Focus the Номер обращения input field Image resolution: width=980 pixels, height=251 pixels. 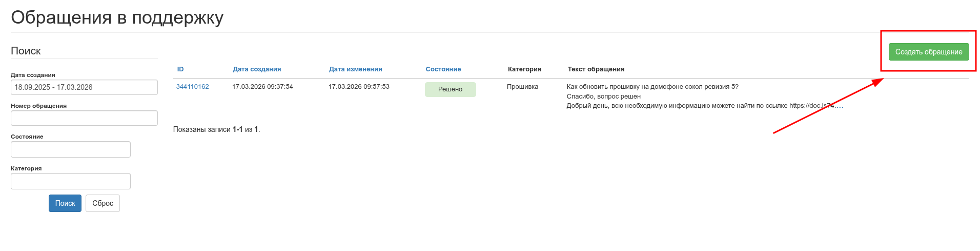pos(84,118)
